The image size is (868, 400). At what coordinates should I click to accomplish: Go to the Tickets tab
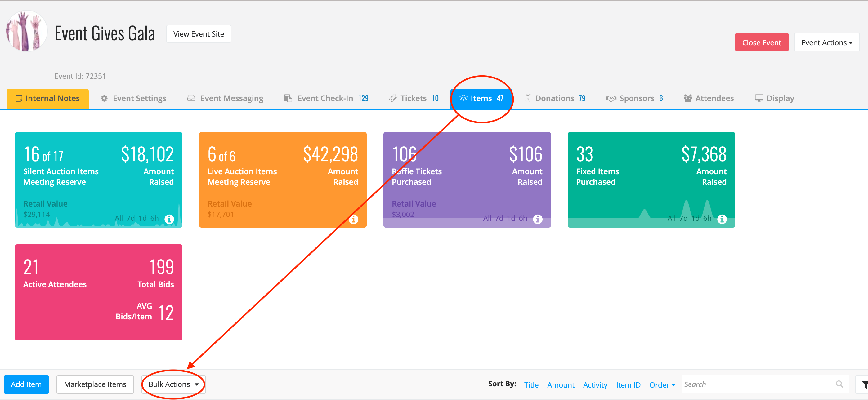[x=414, y=98]
